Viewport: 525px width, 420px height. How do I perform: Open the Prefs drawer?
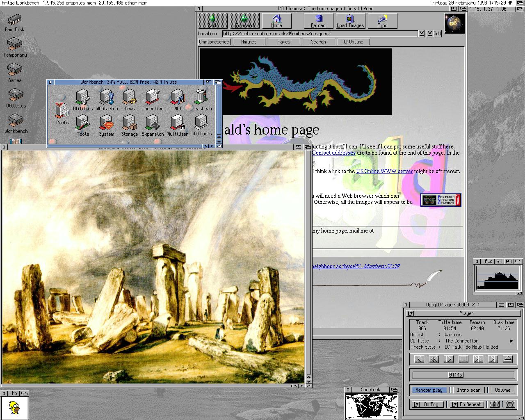pos(62,114)
